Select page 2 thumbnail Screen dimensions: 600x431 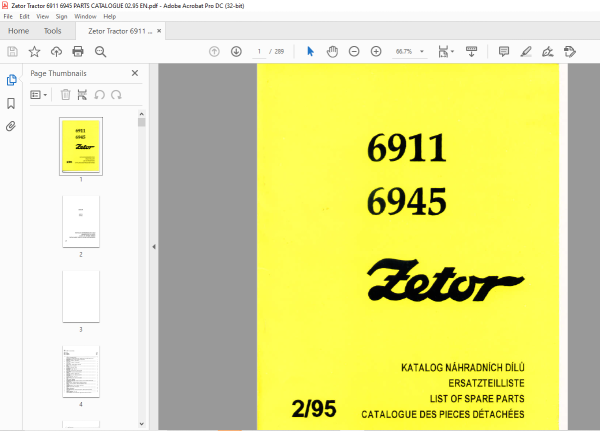(x=81, y=222)
